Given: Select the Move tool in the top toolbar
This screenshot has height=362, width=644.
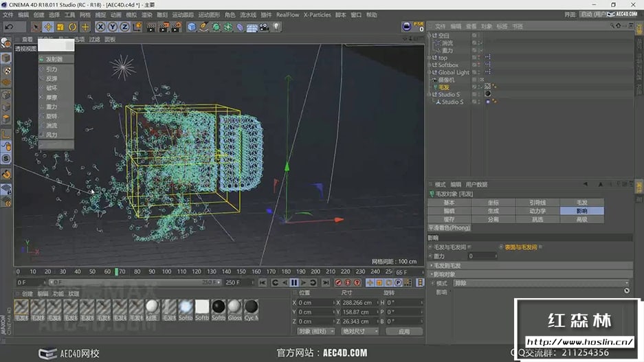Looking at the screenshot, I should 48,27.
